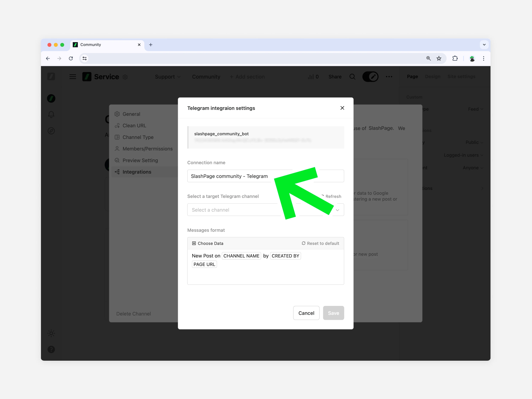This screenshot has width=532, height=399.
Task: Open the explore compass icon
Action: [x=51, y=131]
